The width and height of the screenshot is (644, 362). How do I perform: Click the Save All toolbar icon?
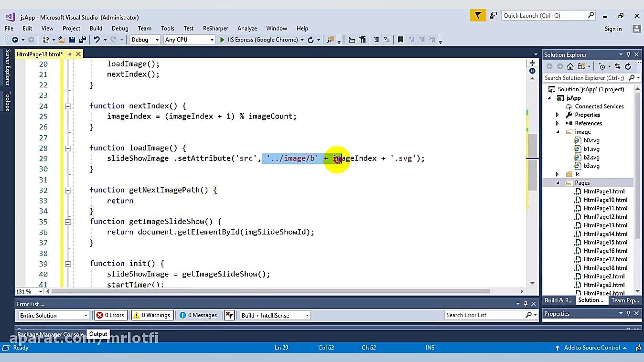[x=82, y=40]
